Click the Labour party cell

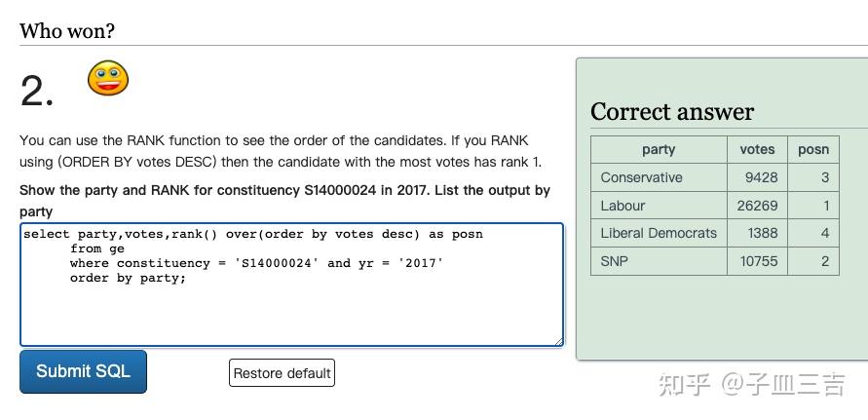(x=623, y=206)
